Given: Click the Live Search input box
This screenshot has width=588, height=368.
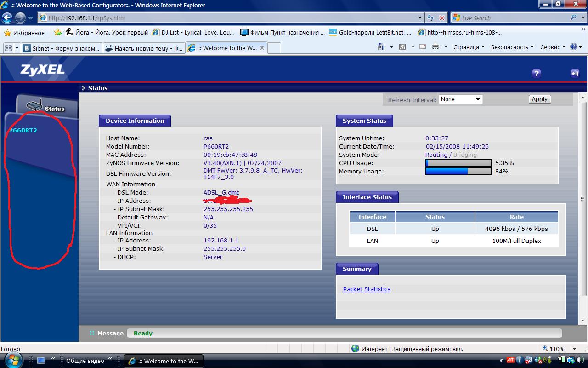Looking at the screenshot, I should point(510,18).
